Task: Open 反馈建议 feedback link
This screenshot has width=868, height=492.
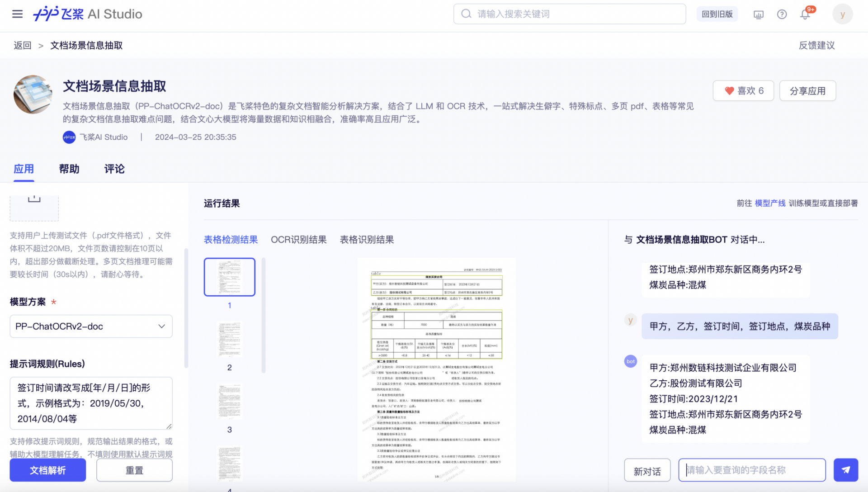Action: click(816, 45)
